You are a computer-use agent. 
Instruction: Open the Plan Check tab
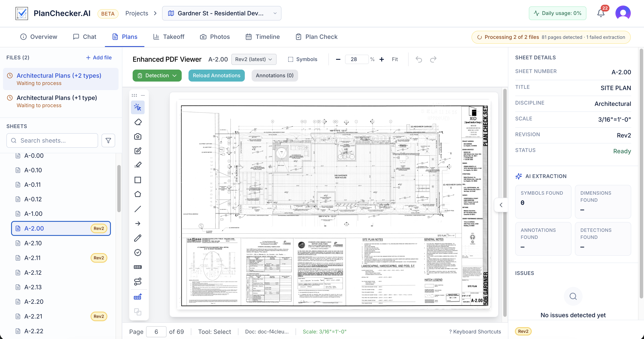[316, 37]
